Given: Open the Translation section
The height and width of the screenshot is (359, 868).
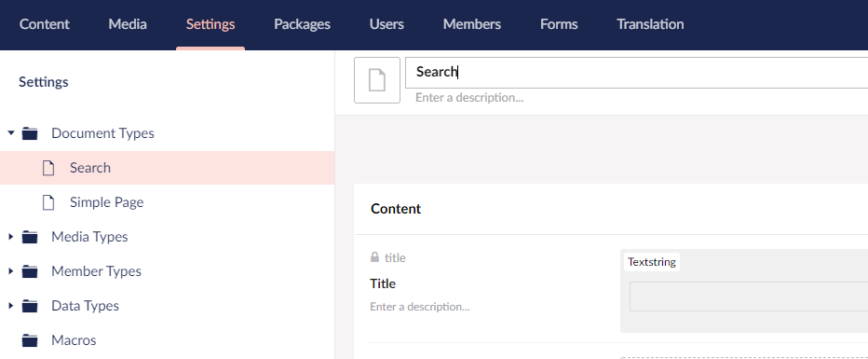Looking at the screenshot, I should (x=650, y=24).
